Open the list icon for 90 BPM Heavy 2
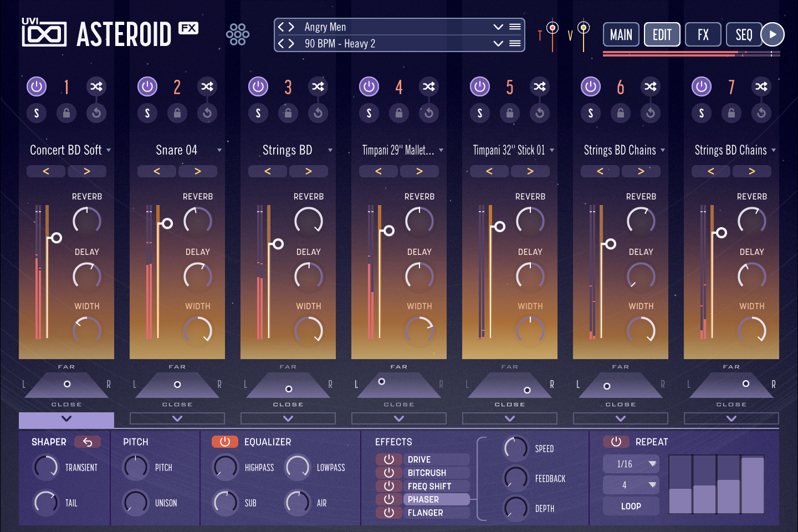The height and width of the screenshot is (532, 798). pyautogui.click(x=515, y=43)
